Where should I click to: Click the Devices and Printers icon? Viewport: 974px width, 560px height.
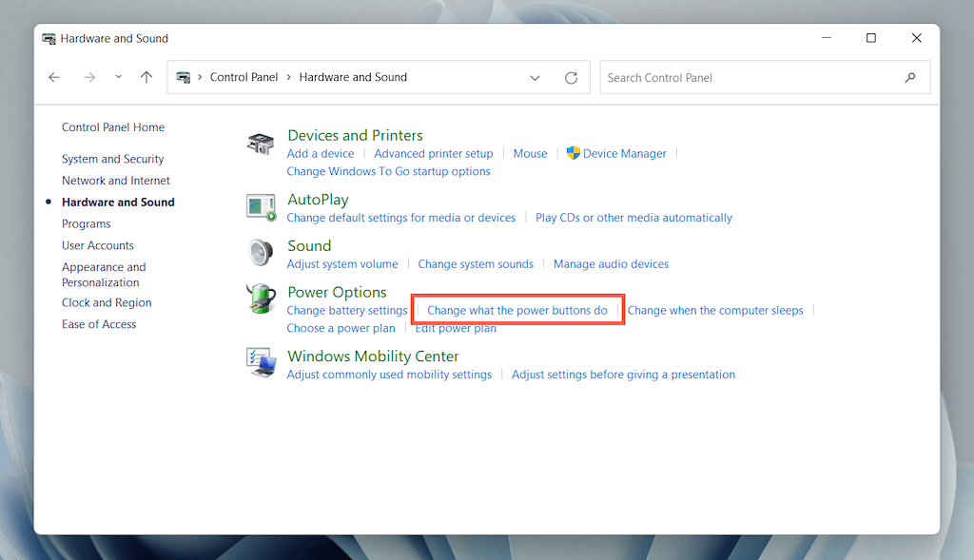tap(261, 144)
